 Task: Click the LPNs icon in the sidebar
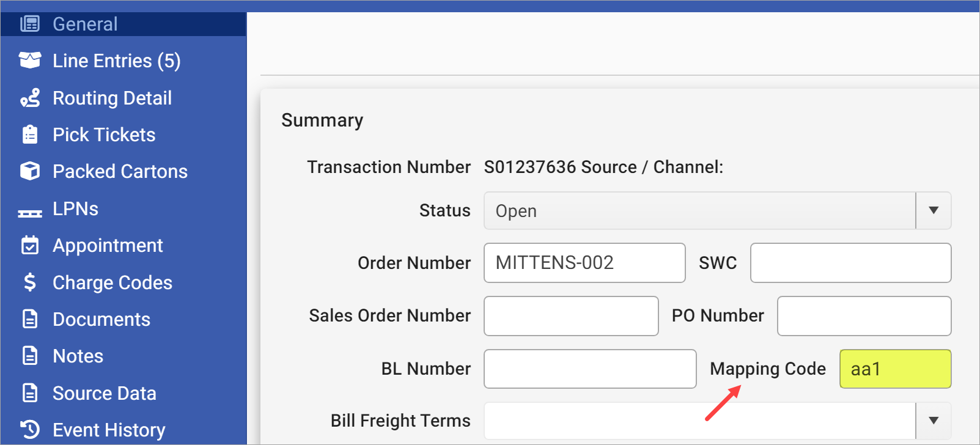pos(29,208)
